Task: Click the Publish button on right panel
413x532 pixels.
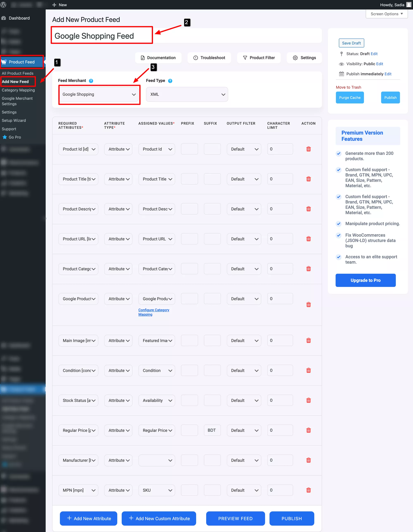Action: (390, 97)
